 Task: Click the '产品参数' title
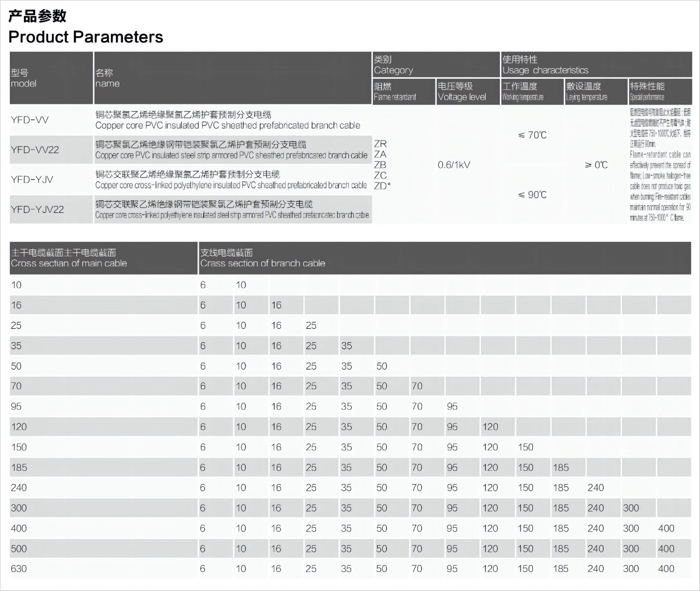tap(37, 16)
